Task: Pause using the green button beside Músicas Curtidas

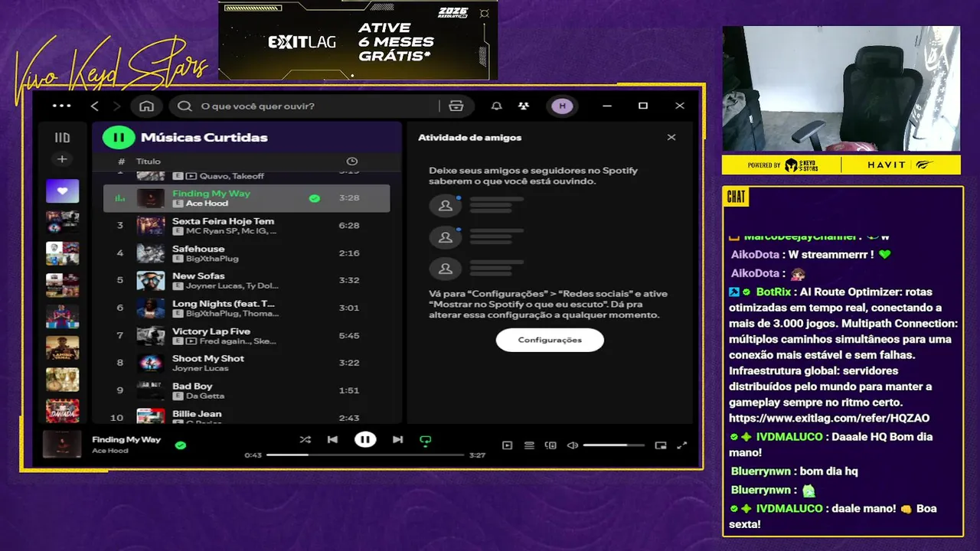Action: pos(118,138)
